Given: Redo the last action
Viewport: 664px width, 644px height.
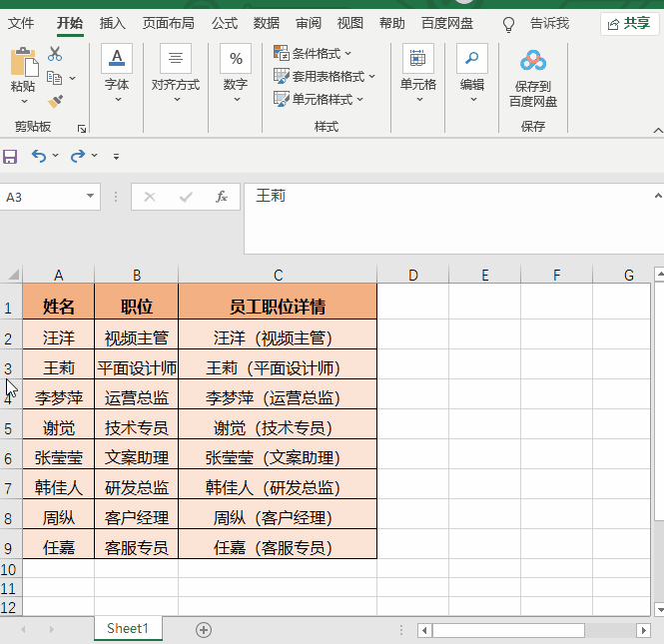Looking at the screenshot, I should tap(78, 156).
